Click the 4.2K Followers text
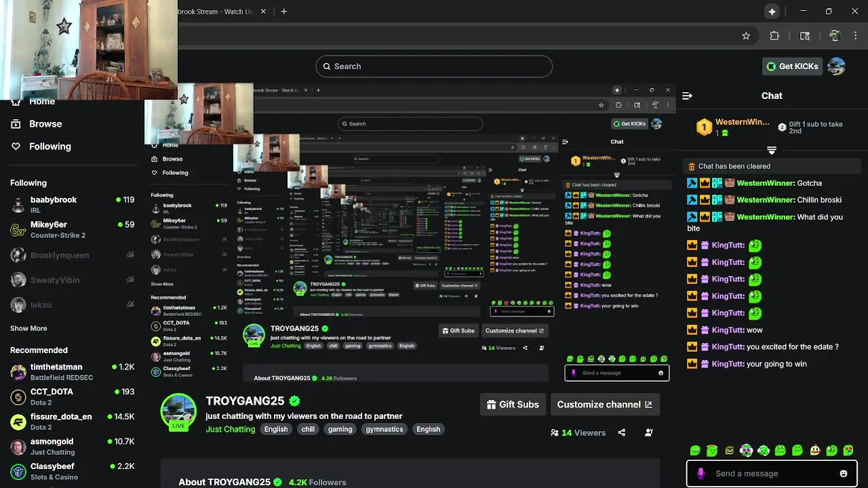 pyautogui.click(x=317, y=483)
